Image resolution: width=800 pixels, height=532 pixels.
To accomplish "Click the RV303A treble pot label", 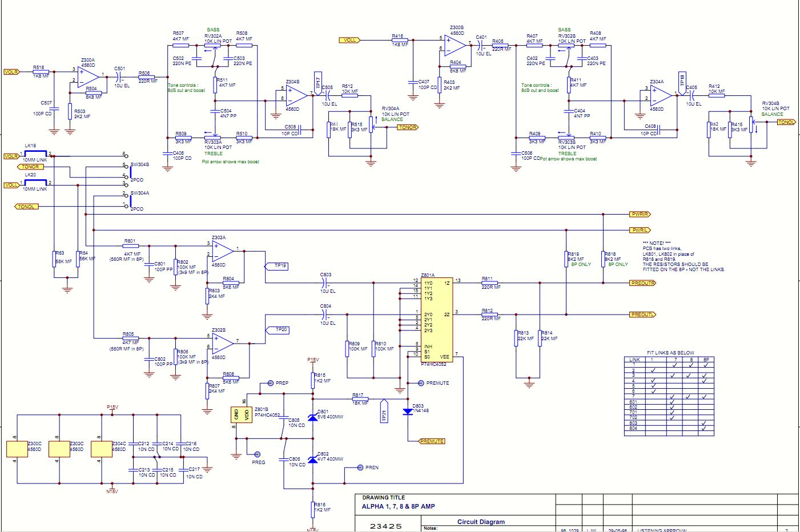I will coord(213,142).
